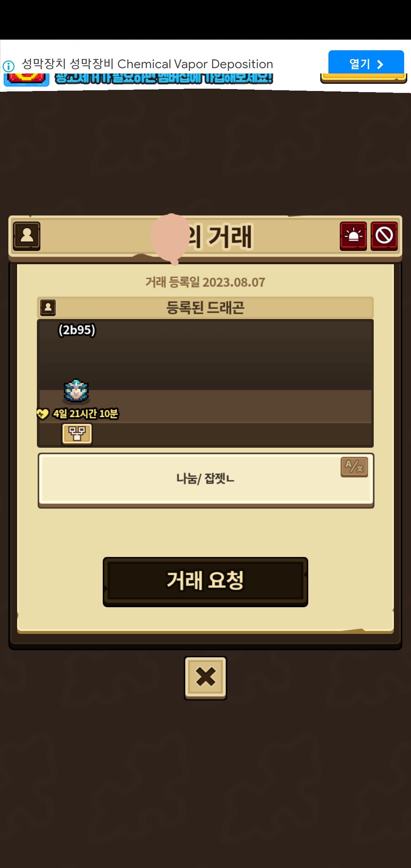Close the trade dialog with X
411x868 pixels.
205,678
